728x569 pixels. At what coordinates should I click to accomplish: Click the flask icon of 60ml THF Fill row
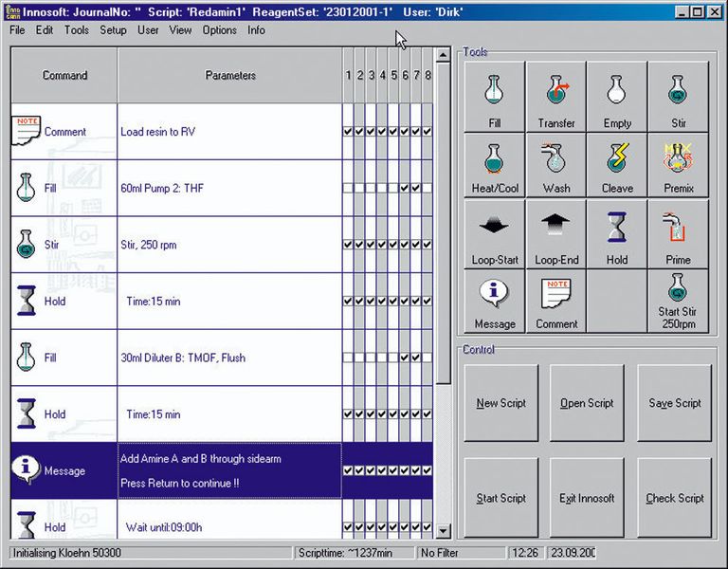tap(26, 187)
